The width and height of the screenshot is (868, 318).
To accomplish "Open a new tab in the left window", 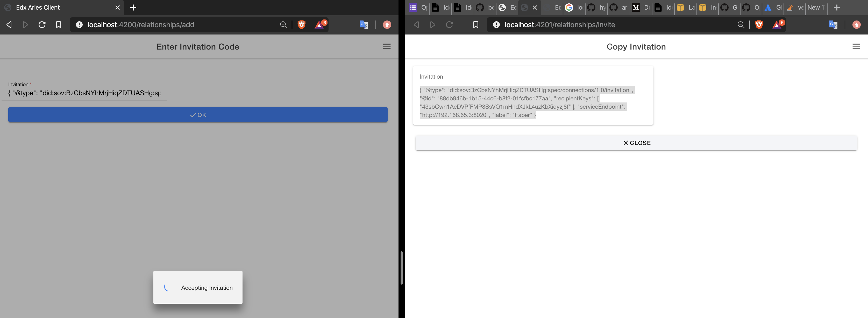I will pos(133,8).
